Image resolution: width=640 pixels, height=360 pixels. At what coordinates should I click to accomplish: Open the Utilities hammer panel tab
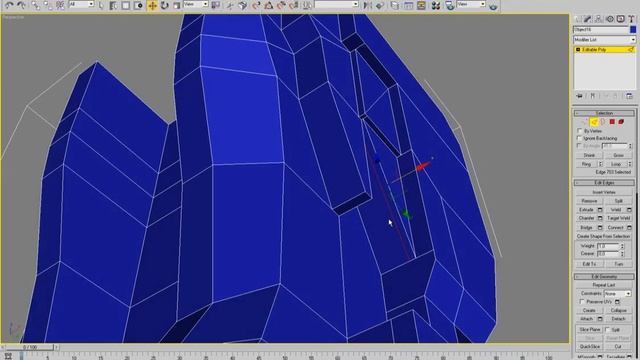[631, 19]
